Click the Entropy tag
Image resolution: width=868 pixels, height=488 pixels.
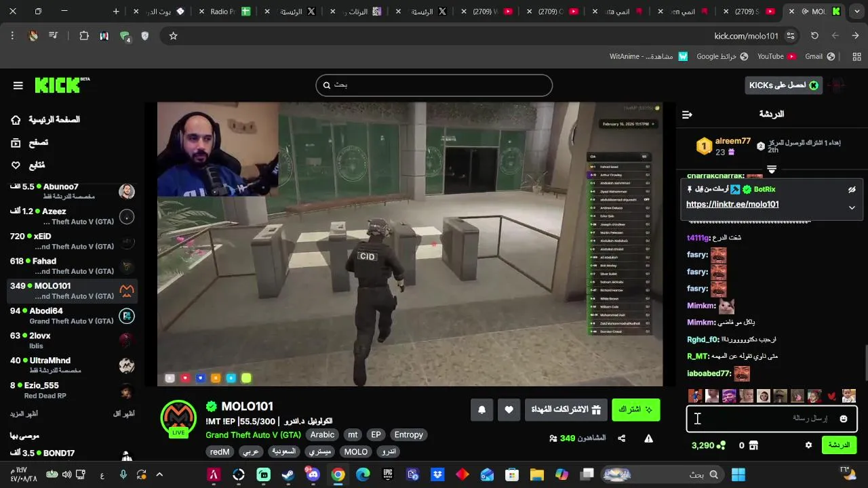point(409,435)
